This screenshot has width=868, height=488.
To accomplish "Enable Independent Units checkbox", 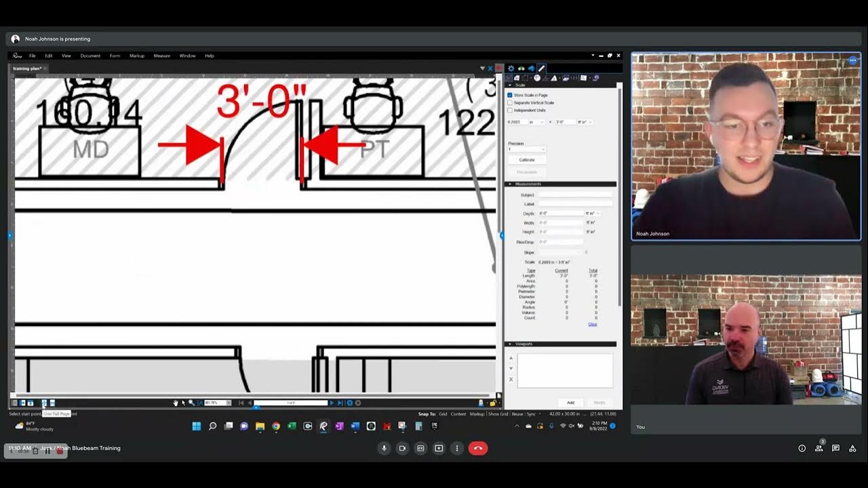I will coord(510,110).
